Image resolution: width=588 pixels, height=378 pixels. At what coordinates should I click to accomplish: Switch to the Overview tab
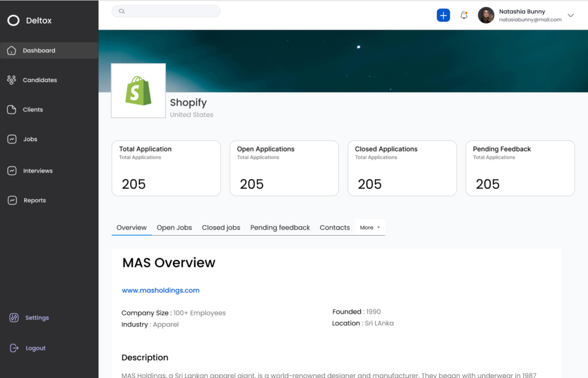coord(131,227)
